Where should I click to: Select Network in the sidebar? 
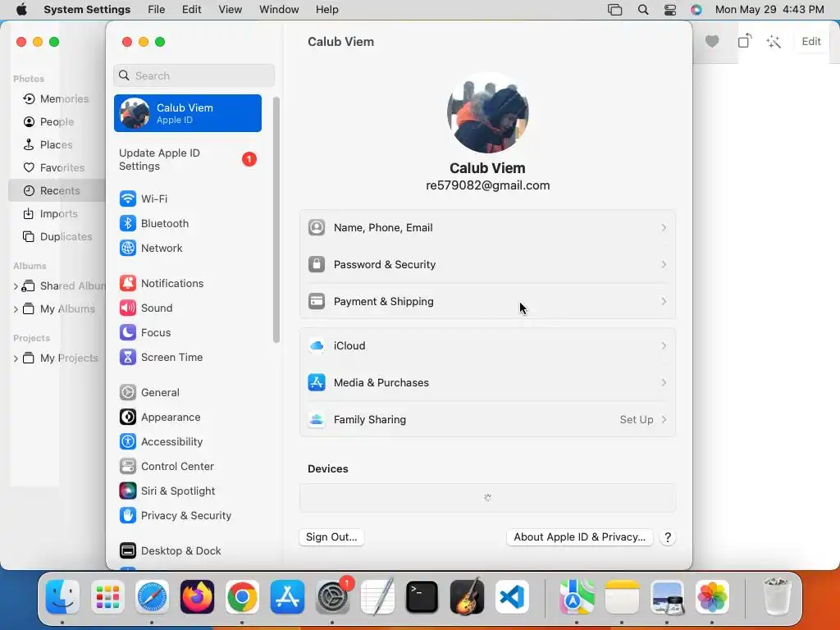coord(151,248)
